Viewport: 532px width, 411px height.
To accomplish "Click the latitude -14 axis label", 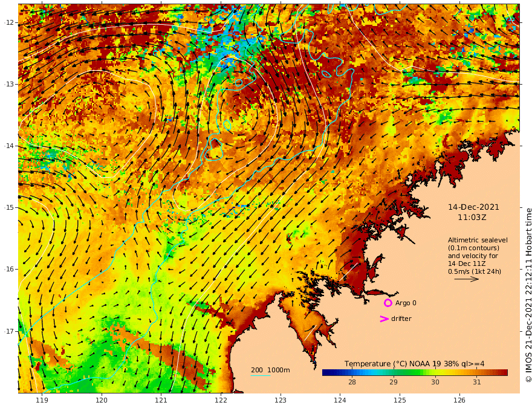I will pyautogui.click(x=9, y=146).
